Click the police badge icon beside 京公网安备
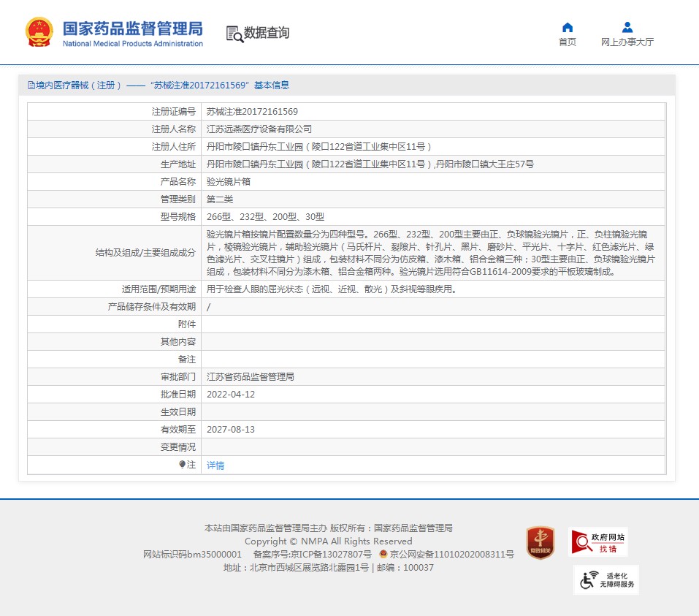This screenshot has height=616, width=699. pyautogui.click(x=383, y=554)
